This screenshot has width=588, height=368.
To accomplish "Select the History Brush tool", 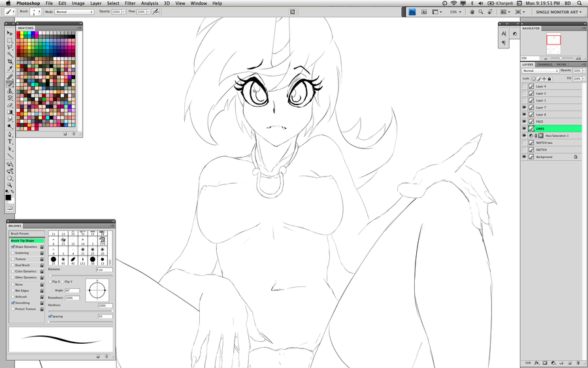I will point(10,98).
